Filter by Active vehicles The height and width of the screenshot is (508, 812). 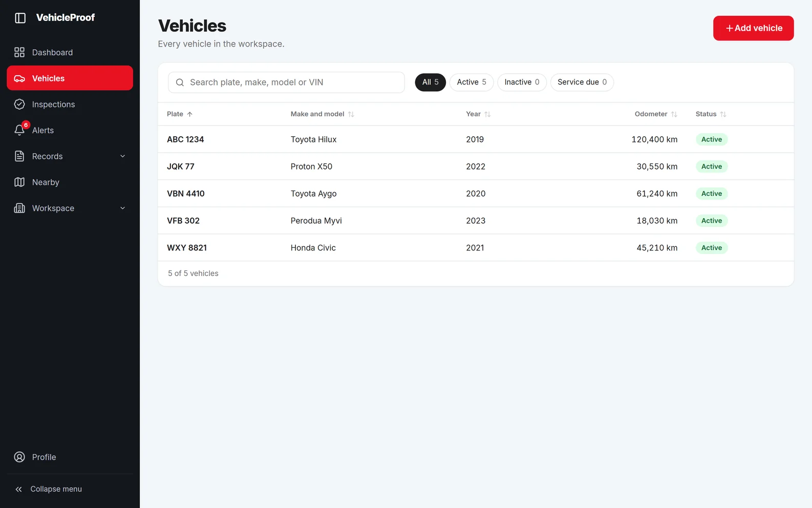click(472, 82)
